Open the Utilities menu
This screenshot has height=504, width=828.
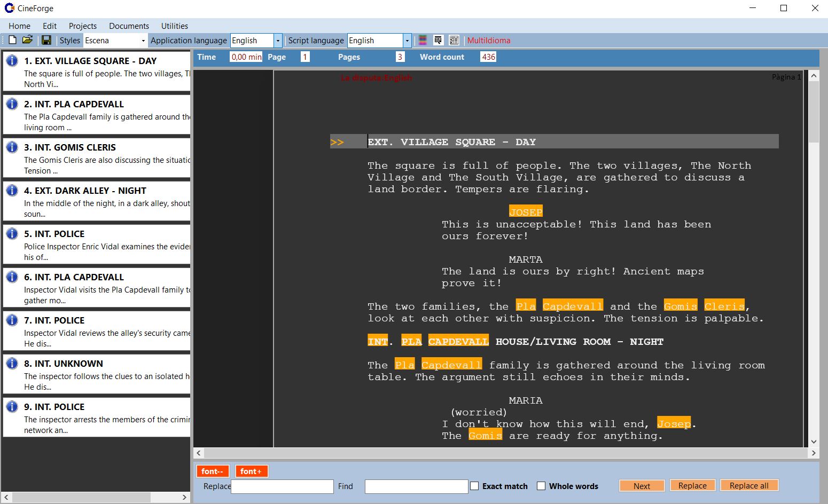(x=174, y=26)
